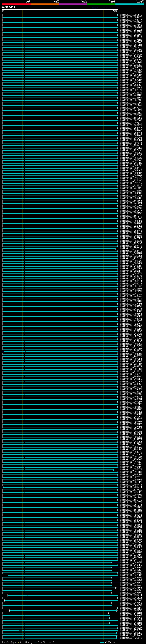
Task: Open hit UniRef100_P13851
Action: [131, 32]
